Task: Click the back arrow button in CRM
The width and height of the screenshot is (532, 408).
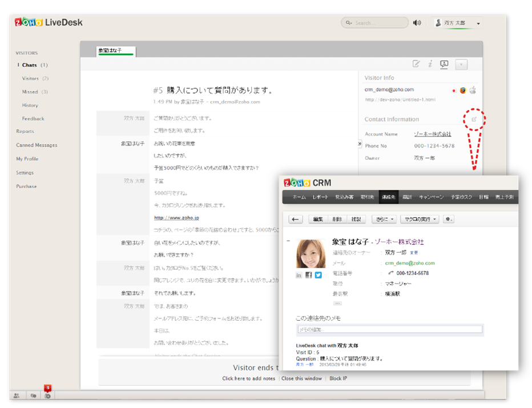Action: [x=295, y=219]
